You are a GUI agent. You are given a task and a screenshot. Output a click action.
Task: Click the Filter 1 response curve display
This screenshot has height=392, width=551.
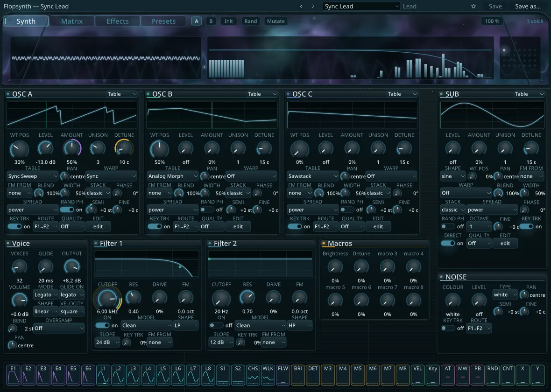click(x=147, y=264)
